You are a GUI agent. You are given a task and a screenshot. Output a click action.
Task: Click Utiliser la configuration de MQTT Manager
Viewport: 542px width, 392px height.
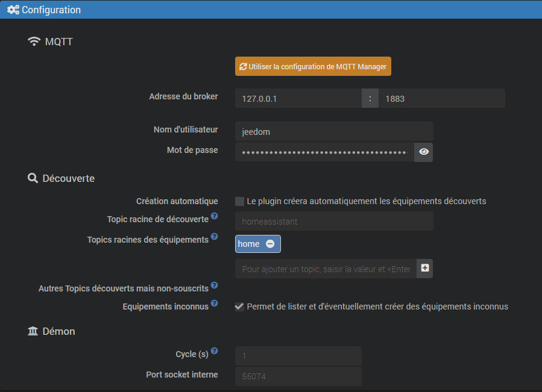pyautogui.click(x=313, y=67)
